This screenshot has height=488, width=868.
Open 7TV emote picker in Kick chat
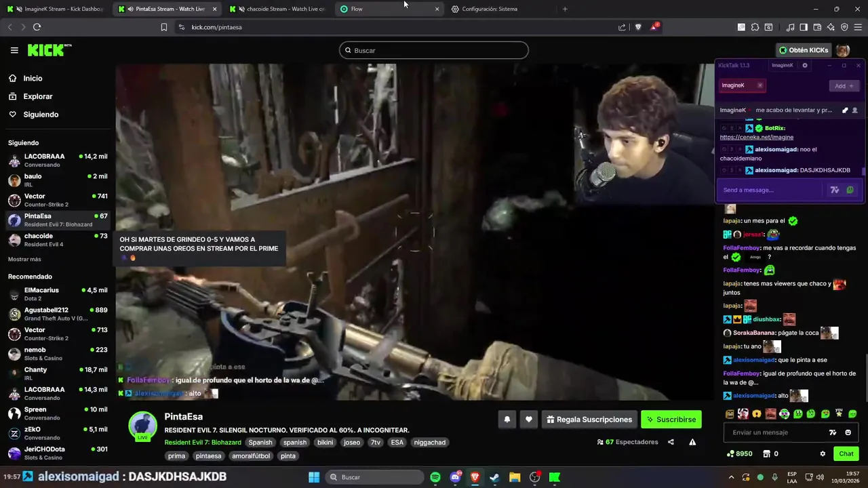pyautogui.click(x=833, y=432)
